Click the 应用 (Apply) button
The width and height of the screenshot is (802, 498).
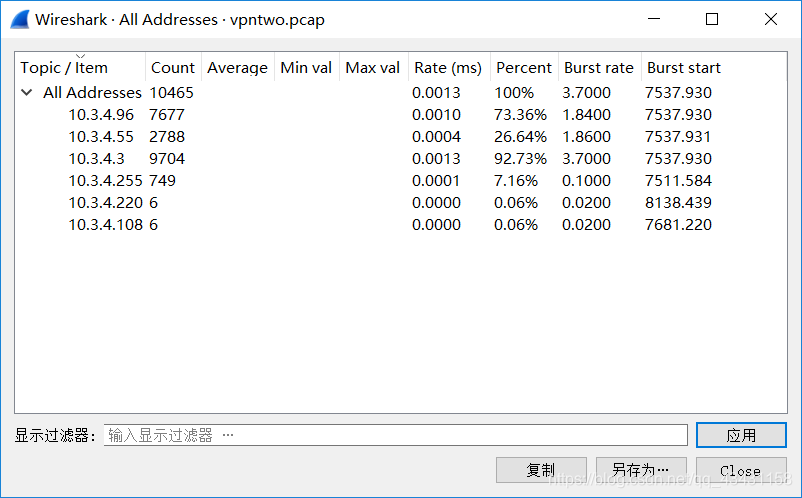click(741, 435)
